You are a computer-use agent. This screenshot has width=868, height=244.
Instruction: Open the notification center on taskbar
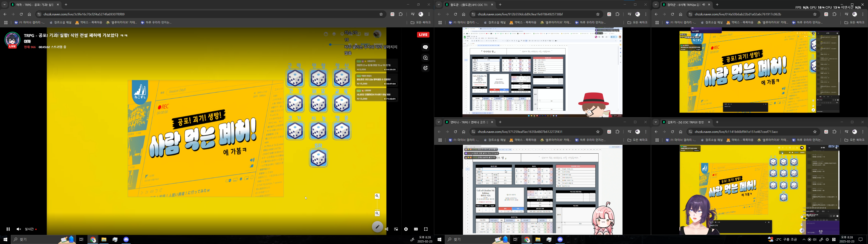pyautogui.click(x=861, y=240)
